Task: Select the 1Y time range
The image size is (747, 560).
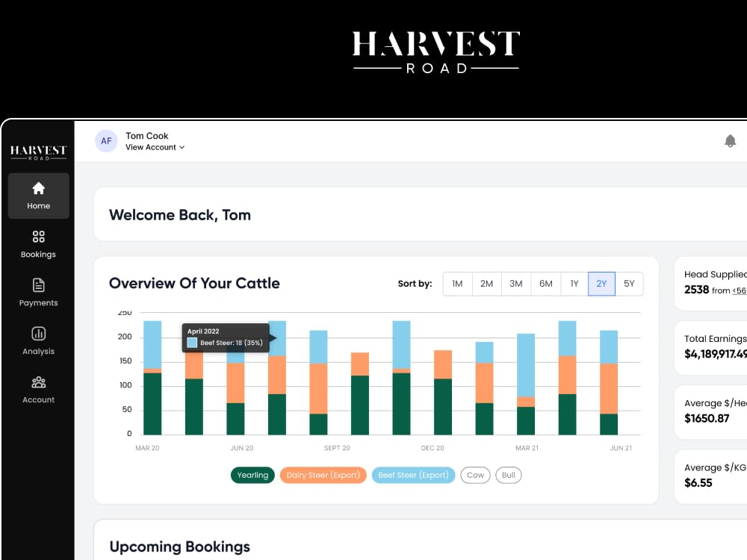Action: (x=574, y=284)
